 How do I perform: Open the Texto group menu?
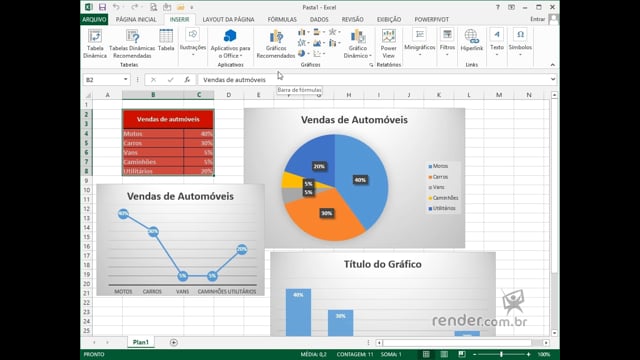click(497, 42)
